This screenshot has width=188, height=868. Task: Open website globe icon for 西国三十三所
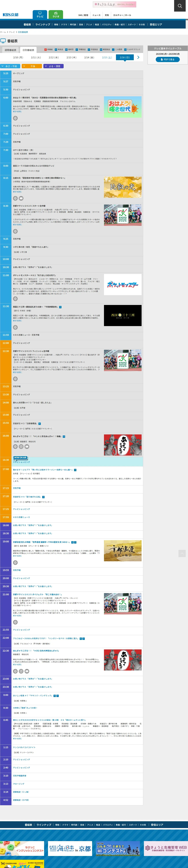tap(15, 327)
